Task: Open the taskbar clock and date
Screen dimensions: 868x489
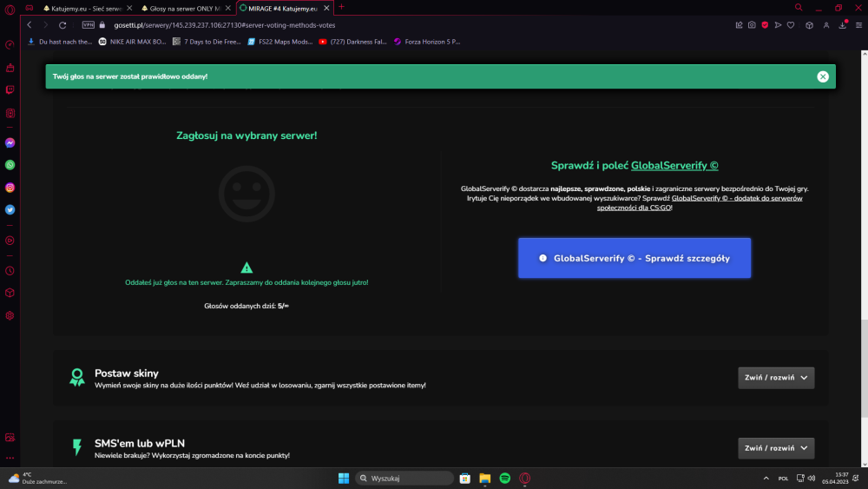Action: [x=835, y=478]
